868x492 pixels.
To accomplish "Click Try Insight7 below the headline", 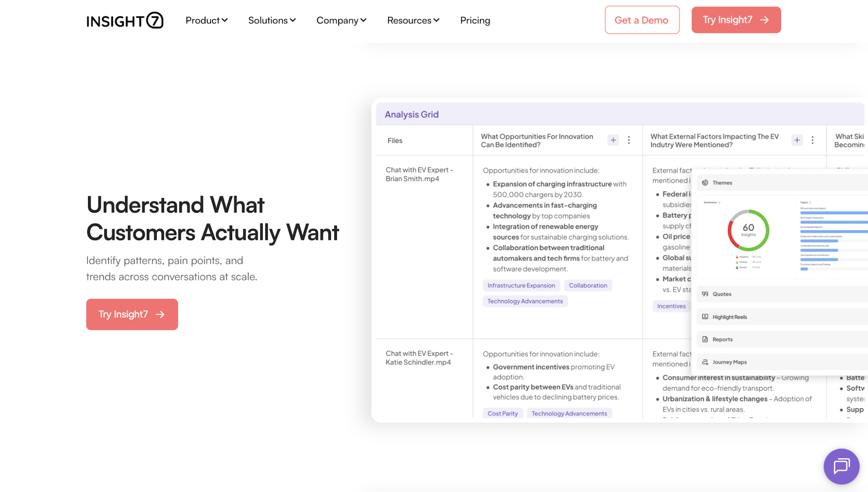I will click(132, 314).
